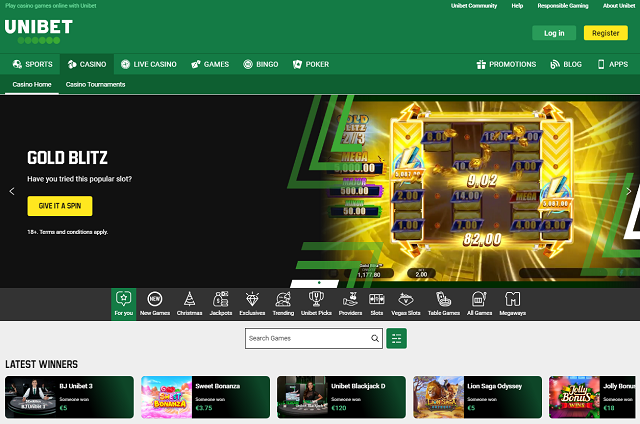Open the green game filter button
The height and width of the screenshot is (424, 640).
tap(396, 338)
